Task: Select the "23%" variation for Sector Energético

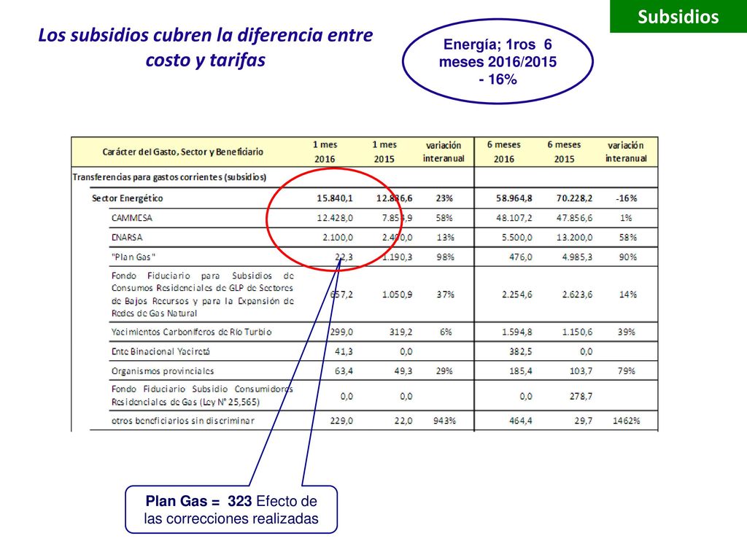Action: pyautogui.click(x=444, y=198)
